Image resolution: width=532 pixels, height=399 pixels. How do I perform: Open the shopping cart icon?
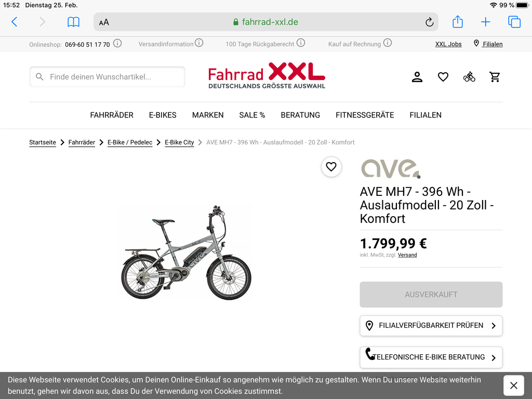point(495,77)
